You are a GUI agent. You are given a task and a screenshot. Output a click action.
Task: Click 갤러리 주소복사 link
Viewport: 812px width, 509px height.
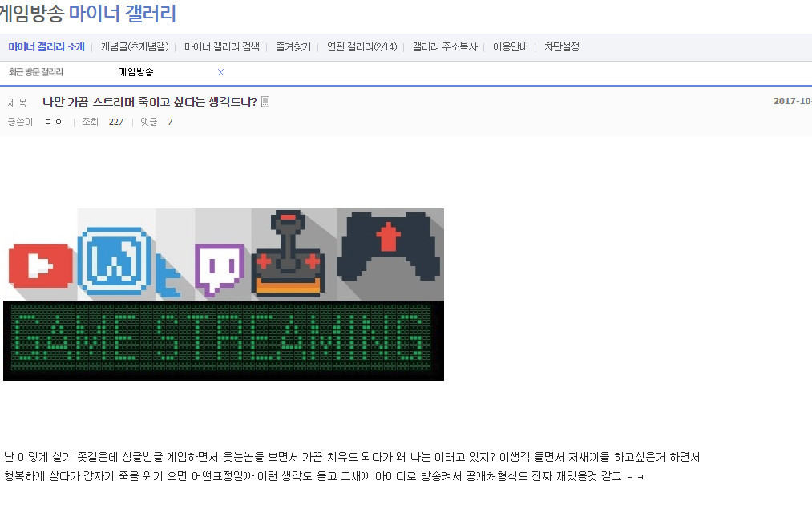(445, 47)
